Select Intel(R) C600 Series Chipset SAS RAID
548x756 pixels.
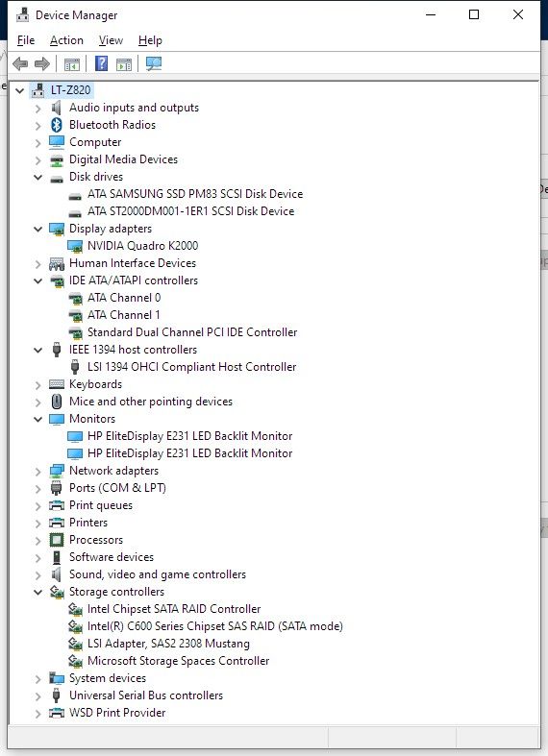coord(215,626)
